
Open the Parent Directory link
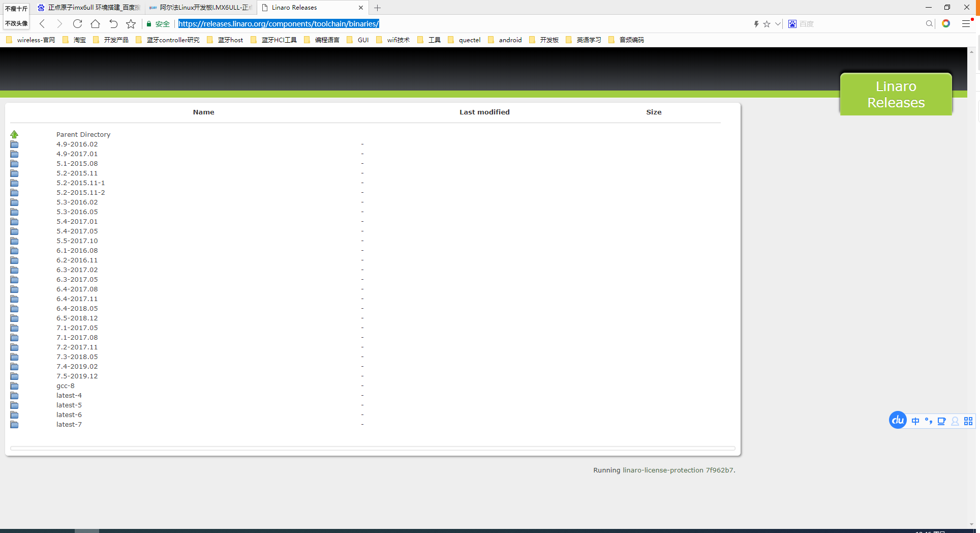83,134
